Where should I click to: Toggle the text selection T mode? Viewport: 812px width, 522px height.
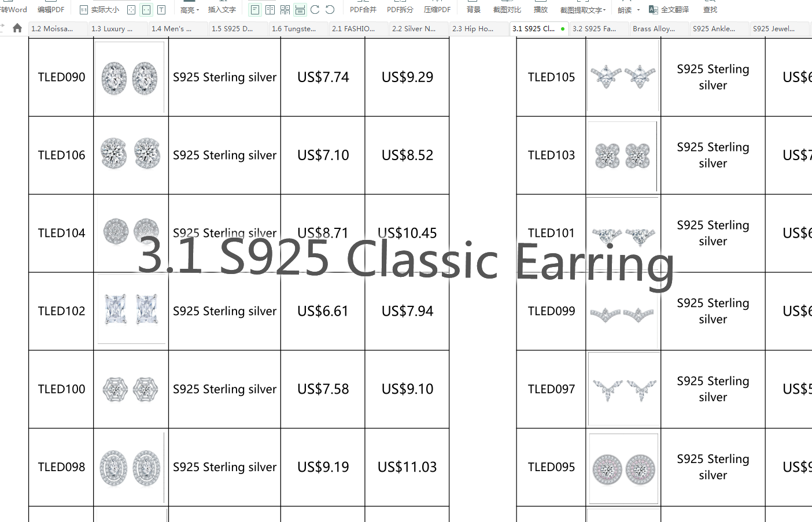pyautogui.click(x=163, y=9)
